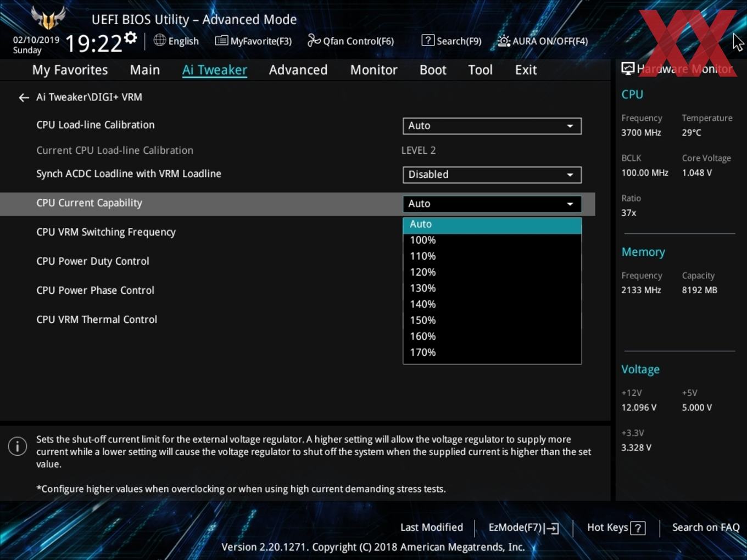
Task: Select CPU VRM Switching Frequency
Action: pyautogui.click(x=106, y=232)
